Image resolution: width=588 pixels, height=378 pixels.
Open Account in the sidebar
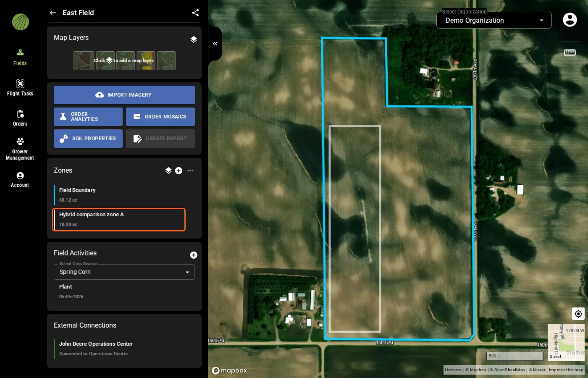point(20,179)
